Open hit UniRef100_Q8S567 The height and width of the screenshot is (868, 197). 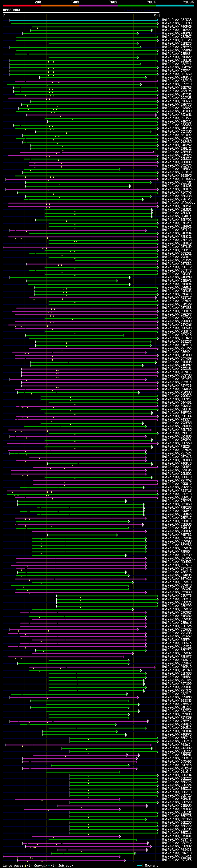coord(177,37)
